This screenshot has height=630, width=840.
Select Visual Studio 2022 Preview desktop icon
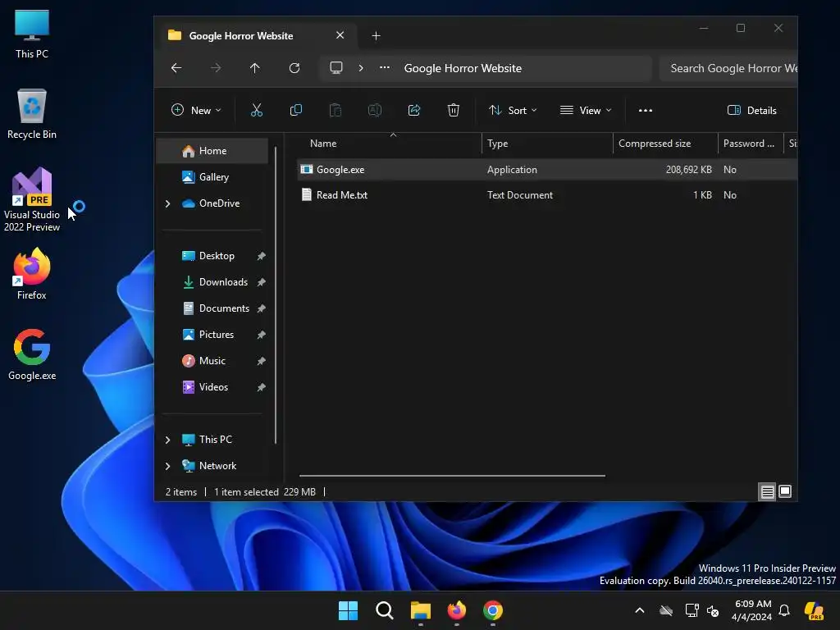[x=32, y=199]
